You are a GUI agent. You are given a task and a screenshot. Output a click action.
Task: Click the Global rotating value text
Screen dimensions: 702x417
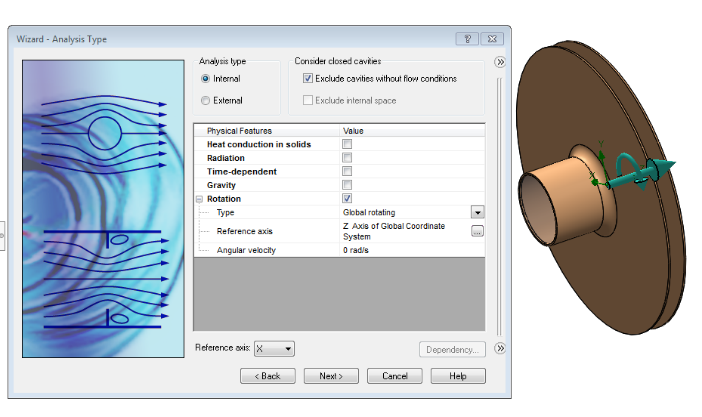pyautogui.click(x=369, y=212)
